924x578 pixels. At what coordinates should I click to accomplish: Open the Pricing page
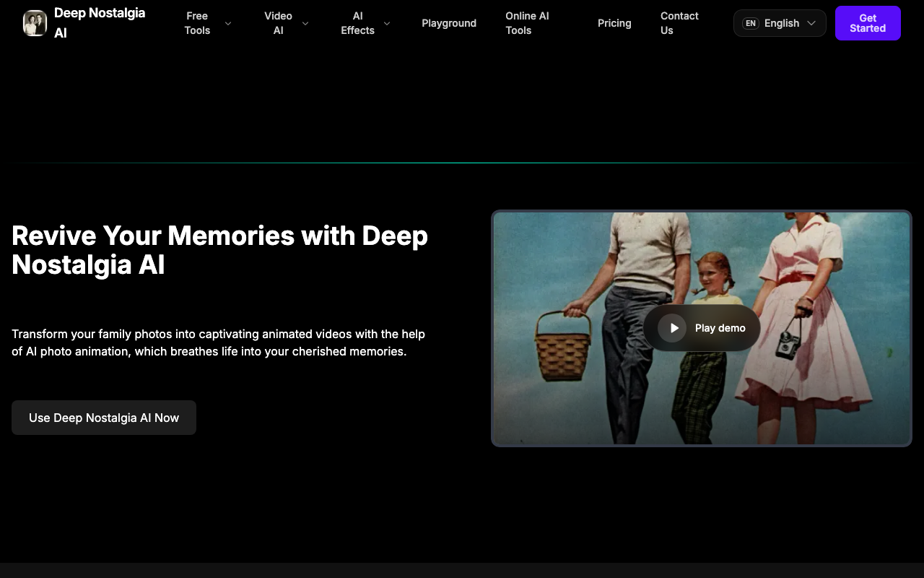pyautogui.click(x=614, y=23)
